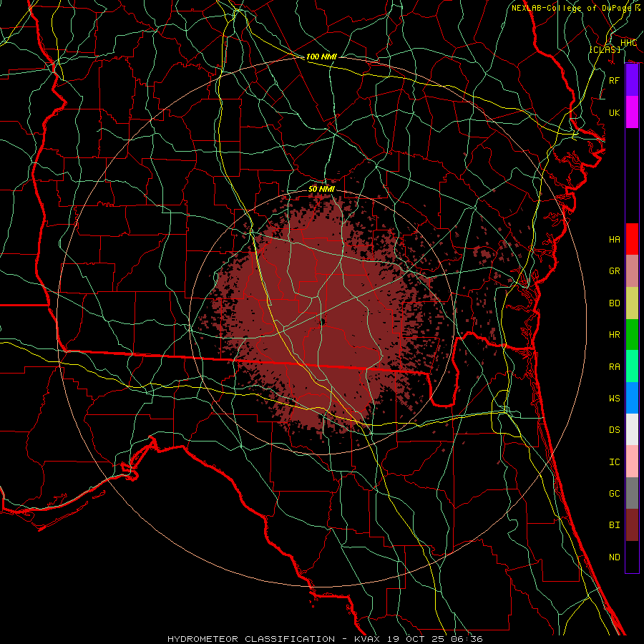Click the WS legend label
This screenshot has width=644, height=644.
(615, 399)
